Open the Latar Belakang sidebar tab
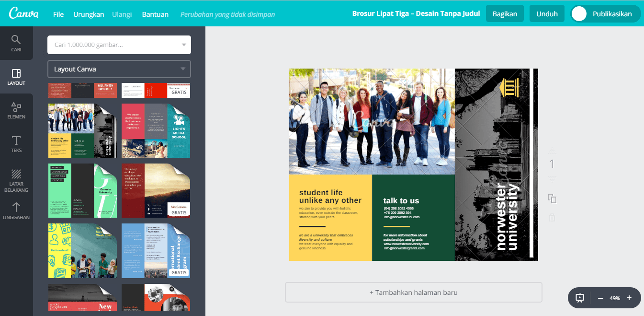 [16, 180]
